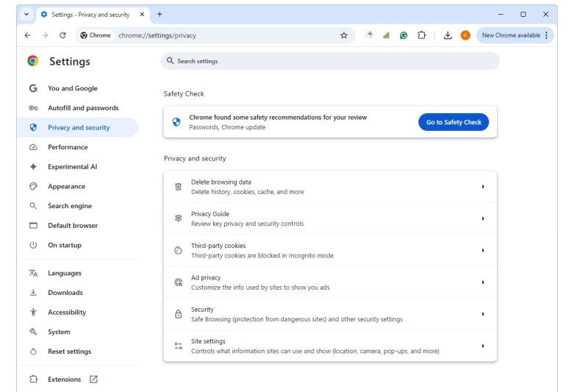Click the power icon for On startup
This screenshot has height=392, width=588.
(x=33, y=245)
